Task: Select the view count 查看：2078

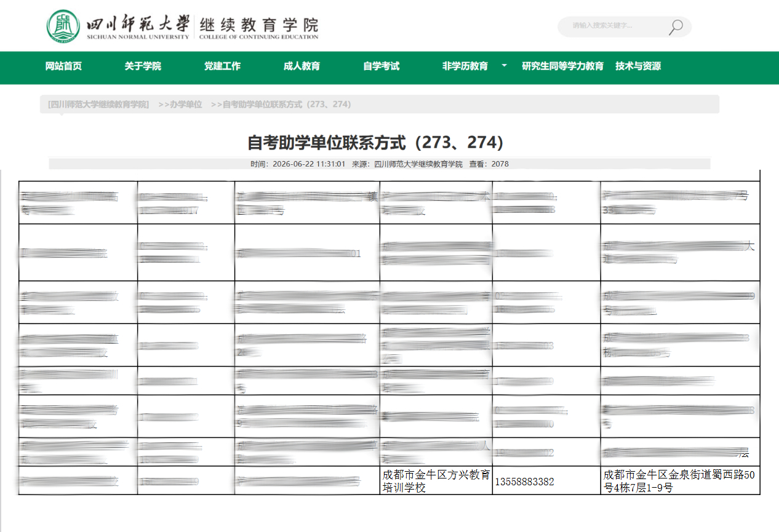Action: (x=489, y=164)
